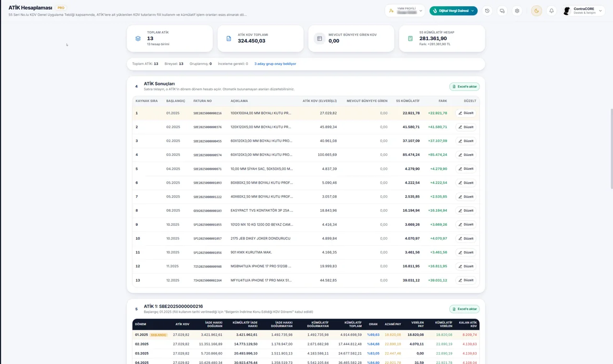Open row 2175 JEB DIKEY JOKER DONDURUCU
The width and height of the screenshot is (613, 364).
tap(306, 239)
